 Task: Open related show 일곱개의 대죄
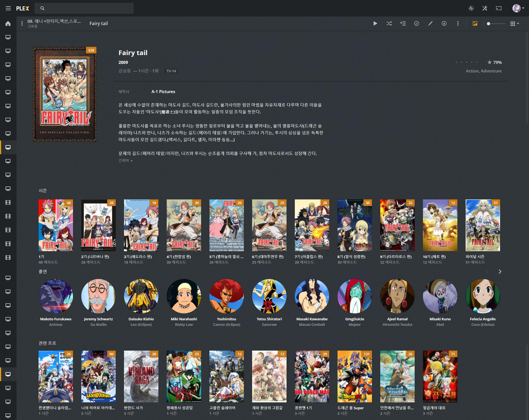tap(440, 376)
